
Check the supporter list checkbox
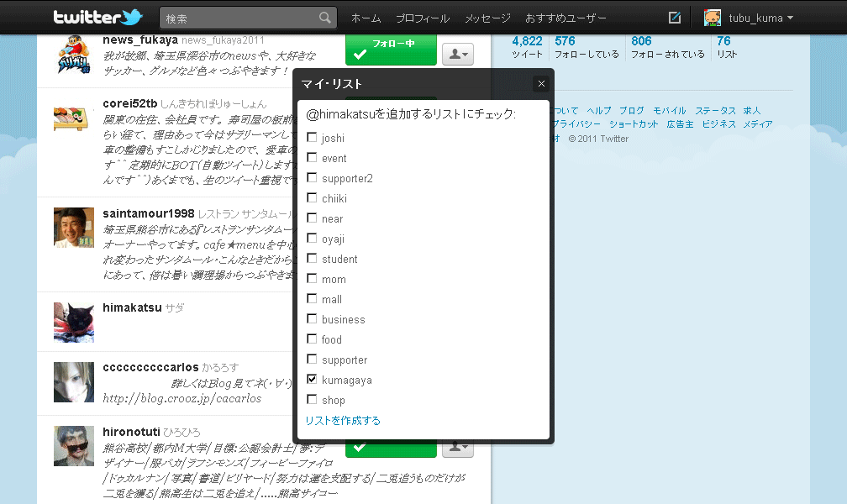[x=312, y=359]
